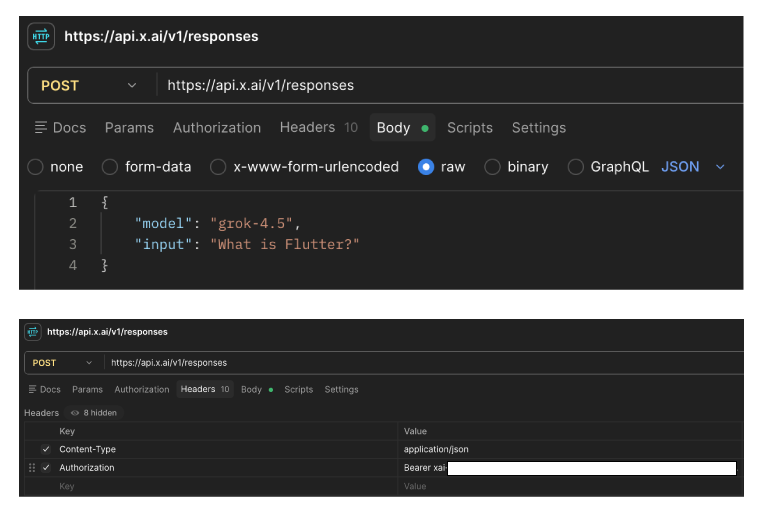Click line number 4 in editor

click(x=73, y=265)
